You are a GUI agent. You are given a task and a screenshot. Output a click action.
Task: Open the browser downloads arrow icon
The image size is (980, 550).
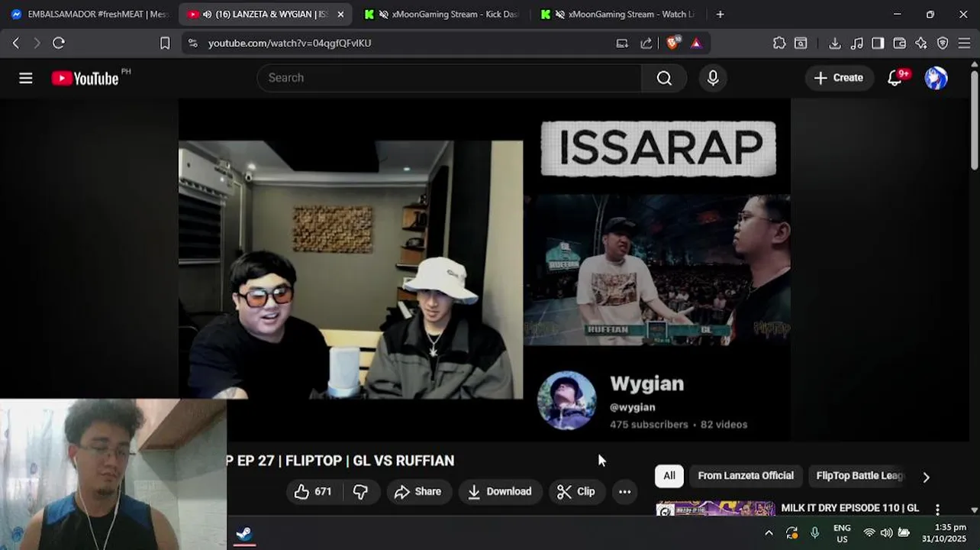[835, 43]
